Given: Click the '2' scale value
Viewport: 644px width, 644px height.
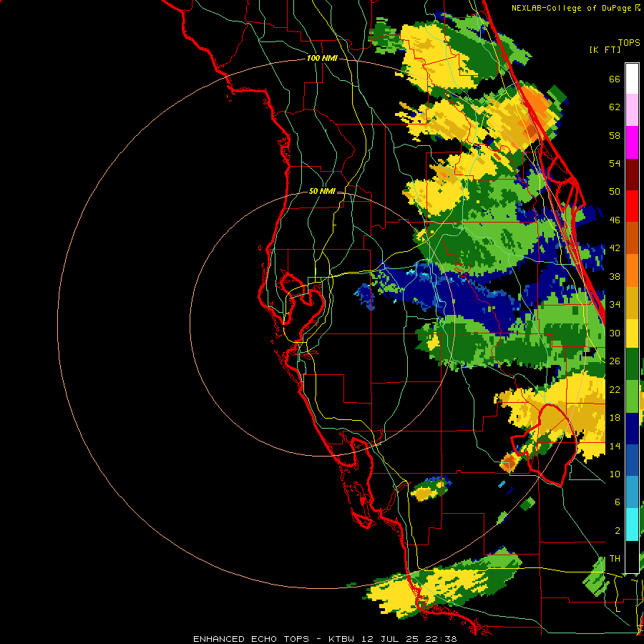Looking at the screenshot, I should pyautogui.click(x=617, y=531).
